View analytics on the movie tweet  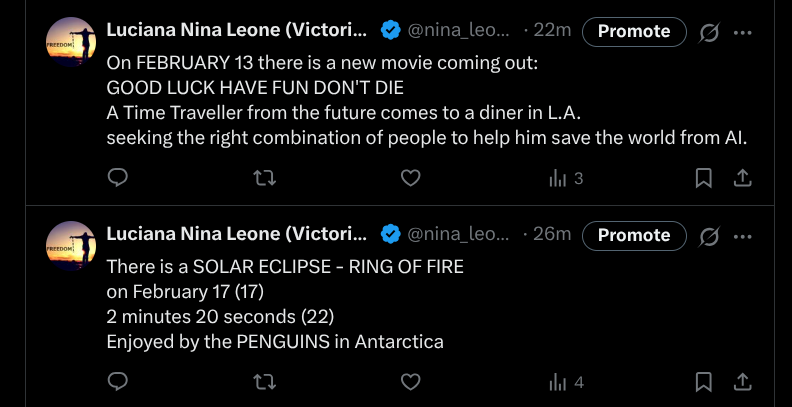point(565,178)
